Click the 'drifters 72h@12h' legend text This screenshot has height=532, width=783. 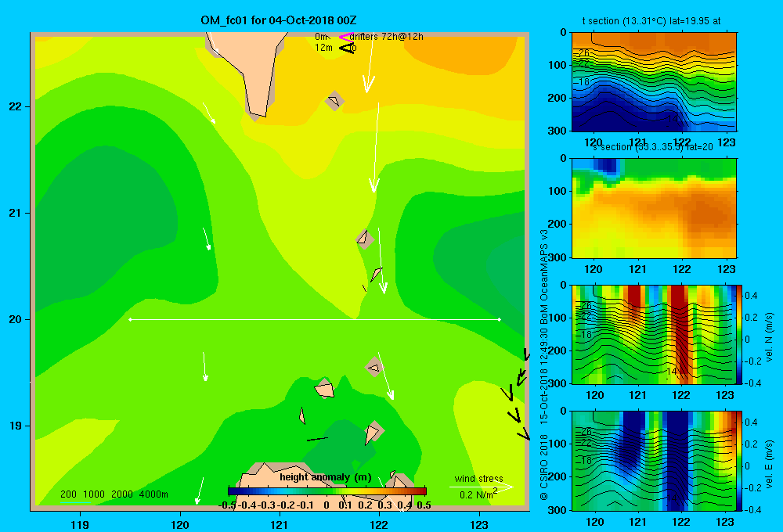pyautogui.click(x=387, y=37)
